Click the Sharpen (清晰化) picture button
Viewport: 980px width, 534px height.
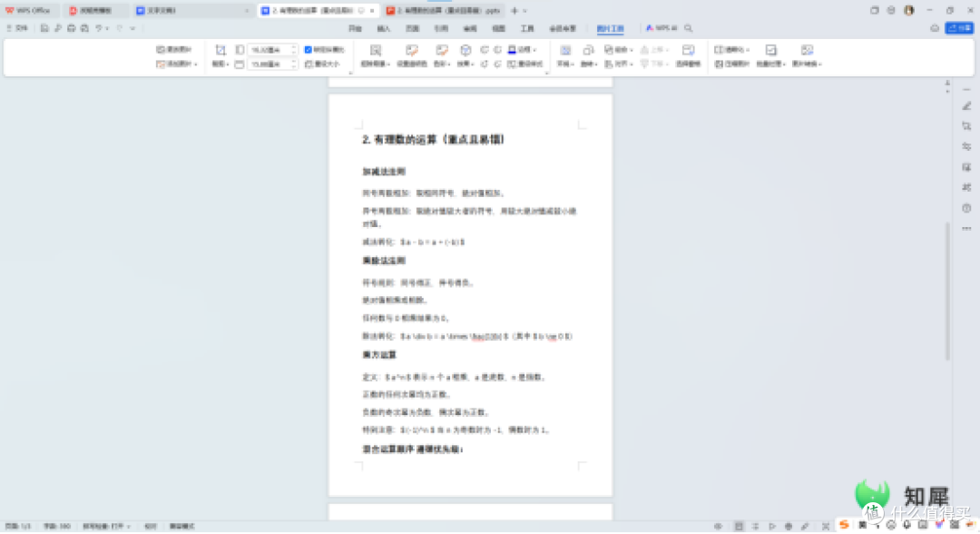(x=732, y=49)
